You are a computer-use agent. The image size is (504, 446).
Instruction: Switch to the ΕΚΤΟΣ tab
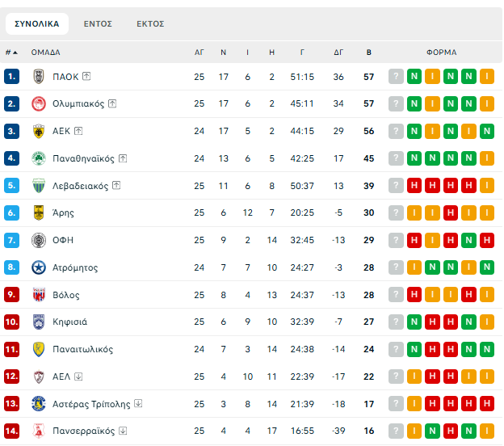click(150, 24)
